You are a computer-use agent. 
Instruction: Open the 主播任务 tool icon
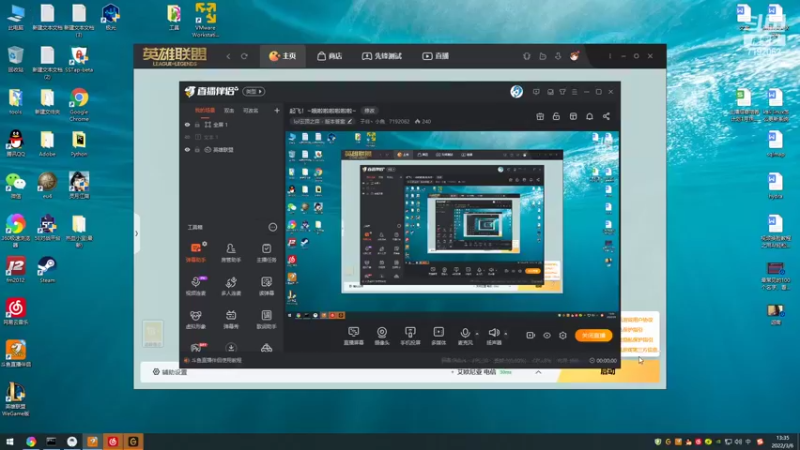(x=266, y=253)
